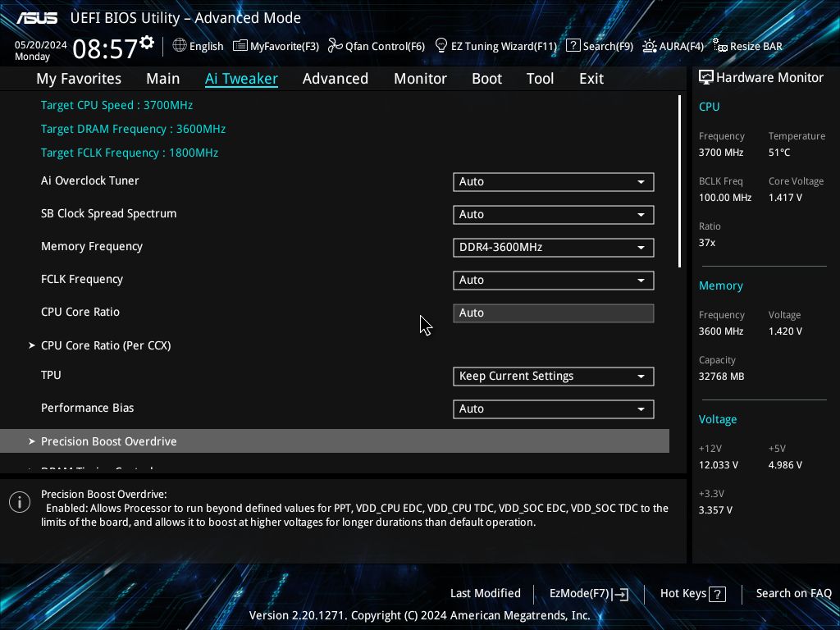Open the Ai Overclock Tuner dropdown
The image size is (840, 630).
pyautogui.click(x=554, y=181)
